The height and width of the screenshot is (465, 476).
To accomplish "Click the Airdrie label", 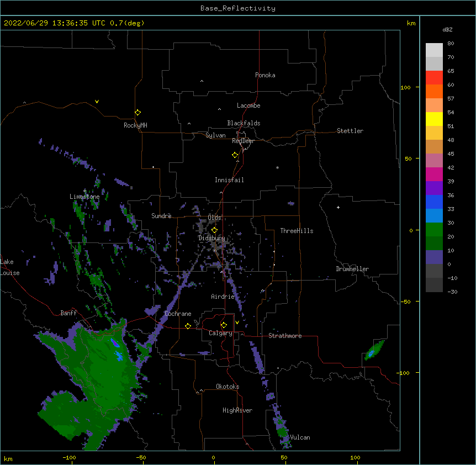I will coord(223,297).
